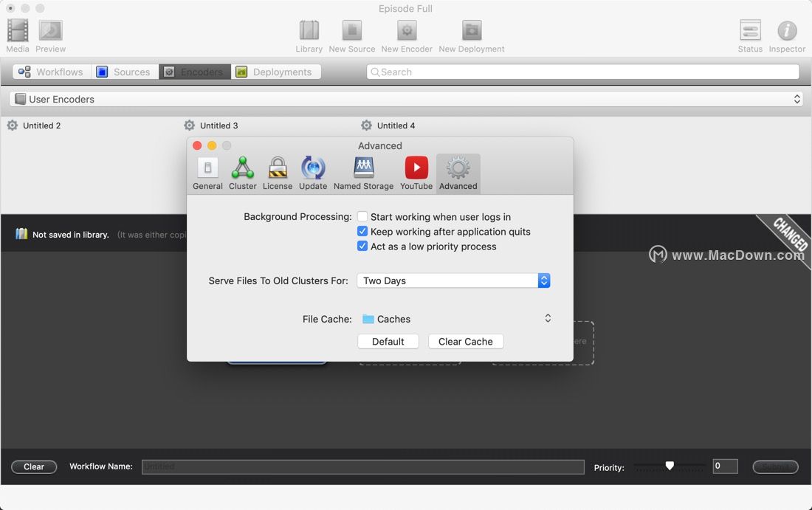Open the Preview toolbar icon
Image resolution: width=812 pixels, height=510 pixels.
pyautogui.click(x=50, y=31)
